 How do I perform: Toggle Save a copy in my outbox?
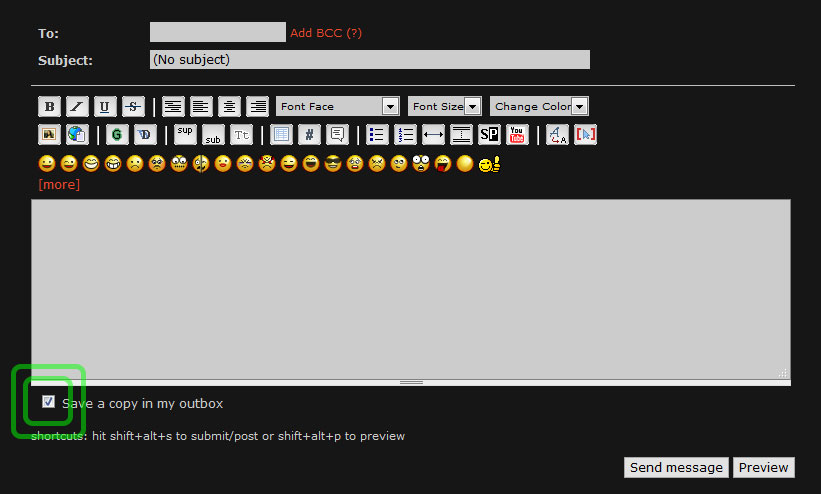[x=48, y=402]
